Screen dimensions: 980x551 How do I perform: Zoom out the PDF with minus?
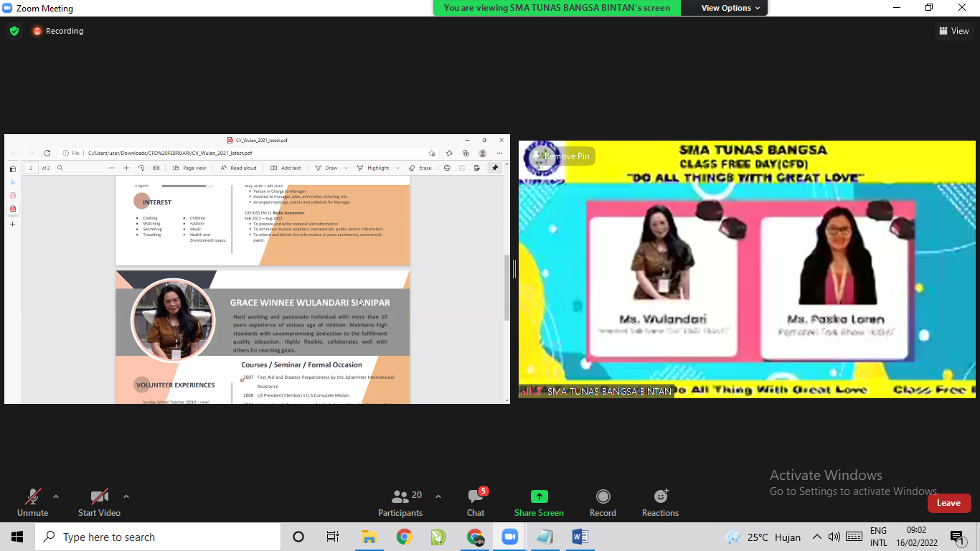click(111, 168)
